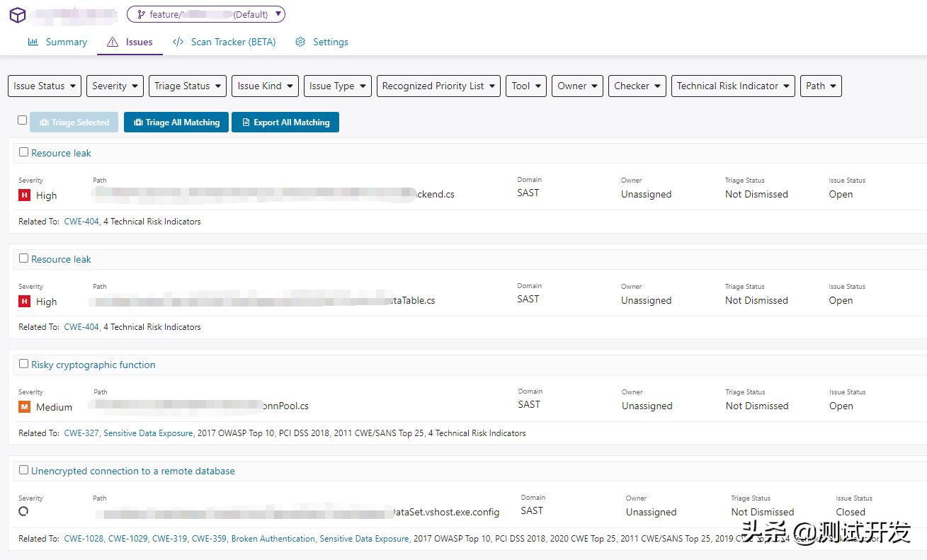Open the CWE-327 link

[81, 433]
